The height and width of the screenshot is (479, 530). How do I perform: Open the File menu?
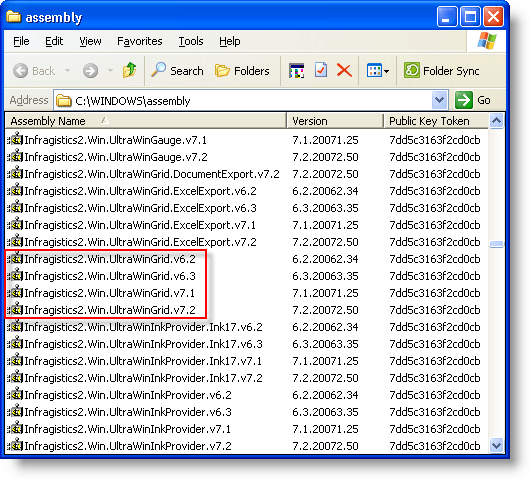(x=21, y=41)
